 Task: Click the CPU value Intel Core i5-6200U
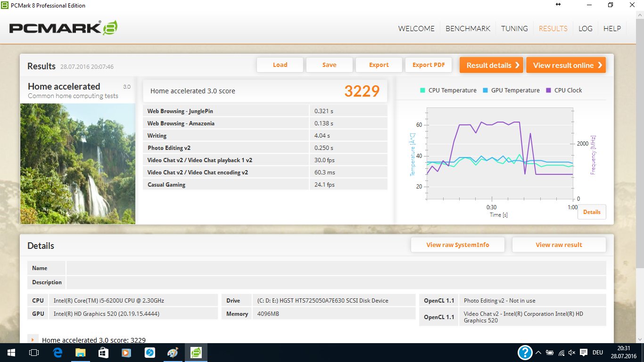coord(109,301)
